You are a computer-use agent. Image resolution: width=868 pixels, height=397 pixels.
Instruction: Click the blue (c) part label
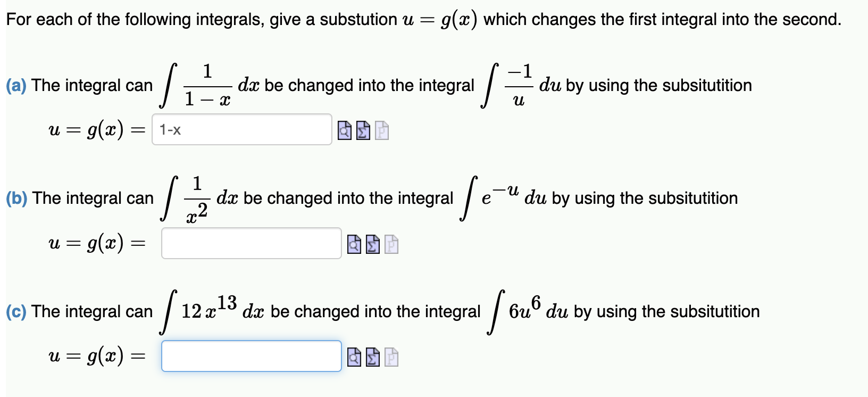tap(15, 312)
